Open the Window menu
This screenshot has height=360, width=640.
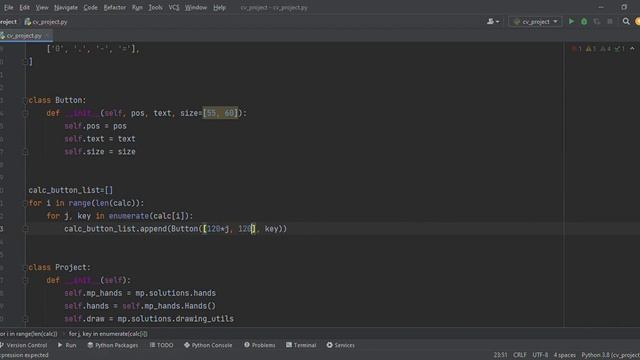pos(196,7)
